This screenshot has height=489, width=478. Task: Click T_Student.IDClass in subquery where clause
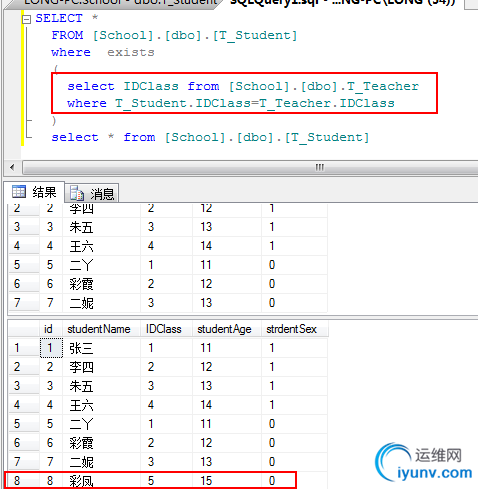183,103
